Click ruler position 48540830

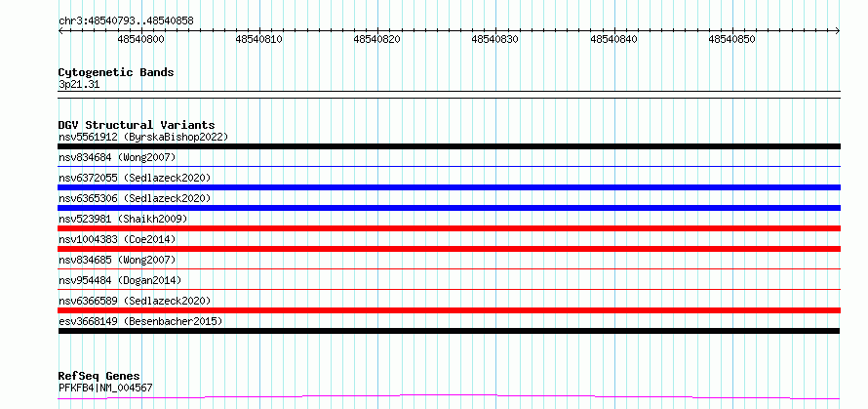(x=494, y=39)
